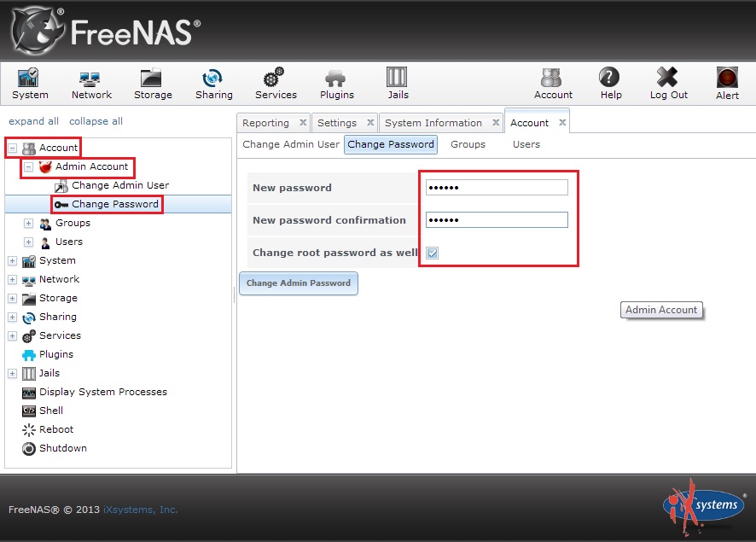Close the Settings tab

(370, 122)
